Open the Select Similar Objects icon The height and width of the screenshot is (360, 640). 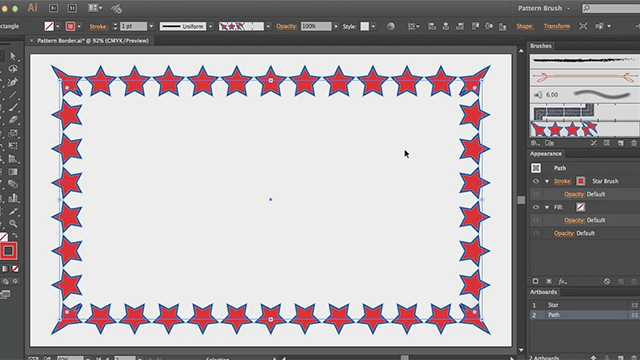(599, 27)
